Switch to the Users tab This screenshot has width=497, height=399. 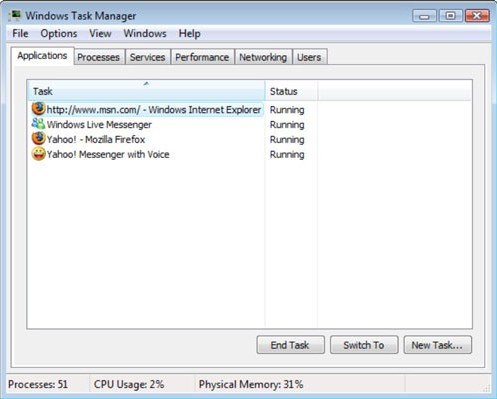[309, 57]
